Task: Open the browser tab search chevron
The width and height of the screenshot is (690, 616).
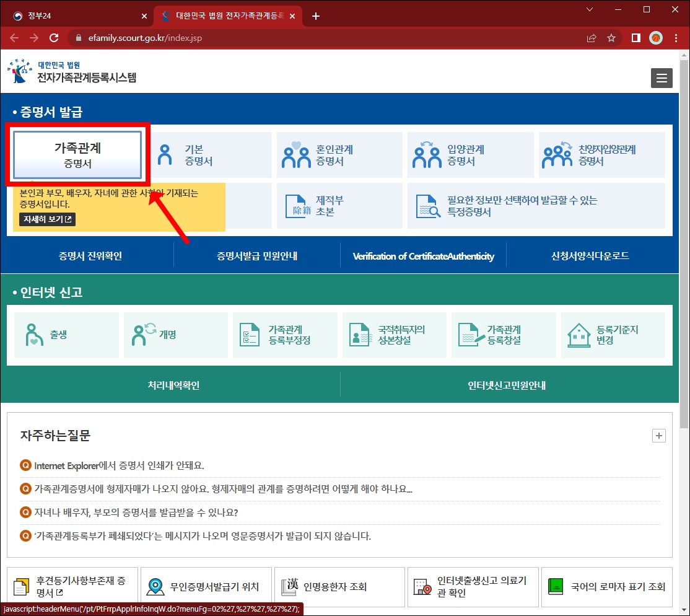Action: [589, 10]
